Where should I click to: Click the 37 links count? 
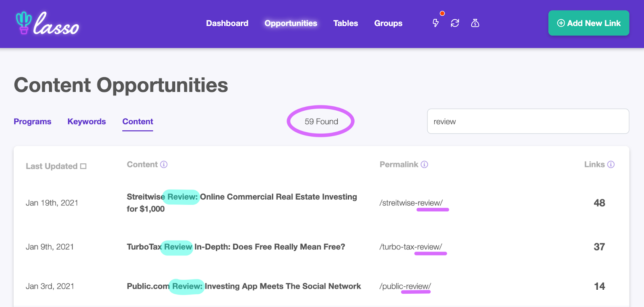[x=599, y=247]
